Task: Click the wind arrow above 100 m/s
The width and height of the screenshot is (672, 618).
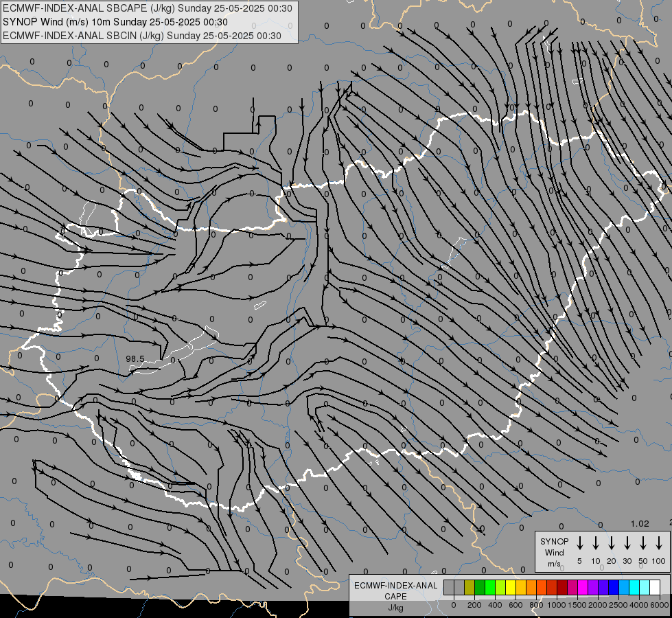Action: click(659, 543)
